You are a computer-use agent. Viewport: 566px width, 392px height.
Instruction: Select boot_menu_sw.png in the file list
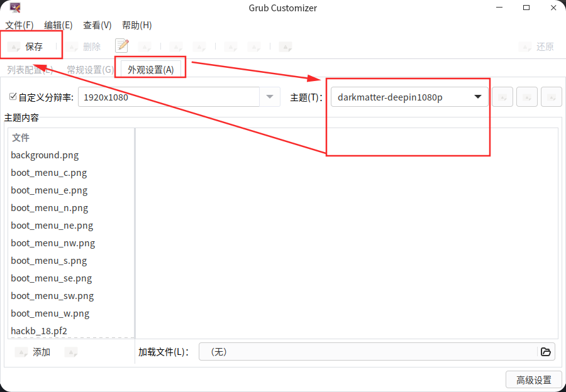[71, 296]
